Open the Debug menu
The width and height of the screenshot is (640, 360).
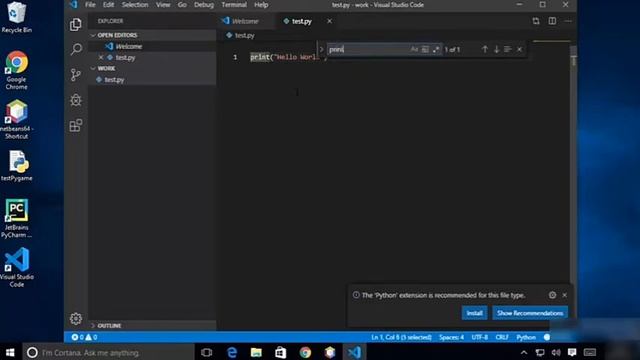coord(204,5)
